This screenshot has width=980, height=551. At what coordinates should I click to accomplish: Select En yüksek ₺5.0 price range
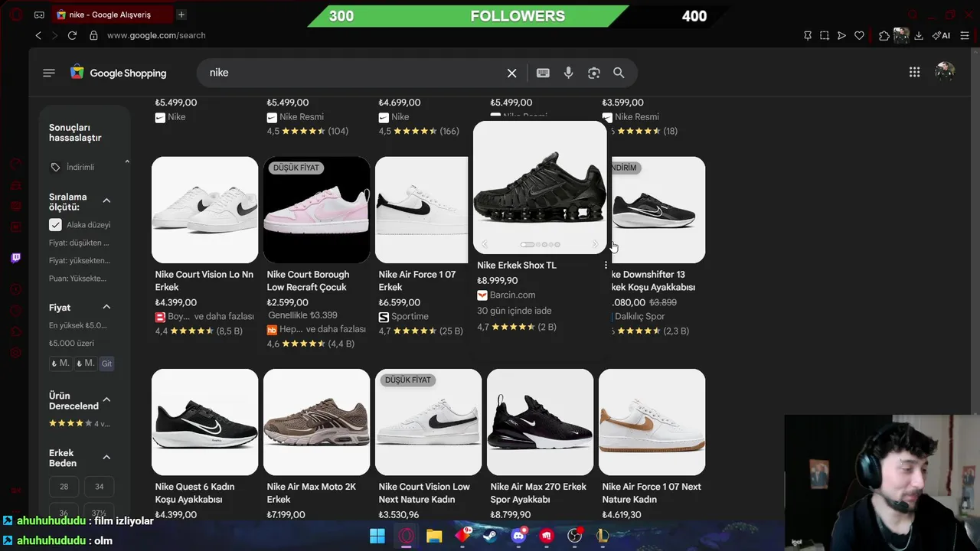pyautogui.click(x=78, y=325)
